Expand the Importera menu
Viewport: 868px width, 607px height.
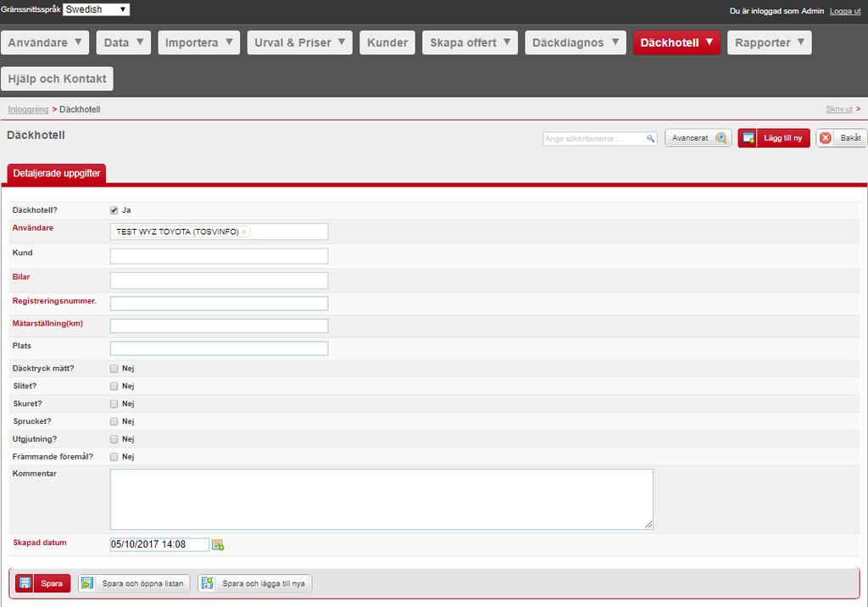coord(198,42)
